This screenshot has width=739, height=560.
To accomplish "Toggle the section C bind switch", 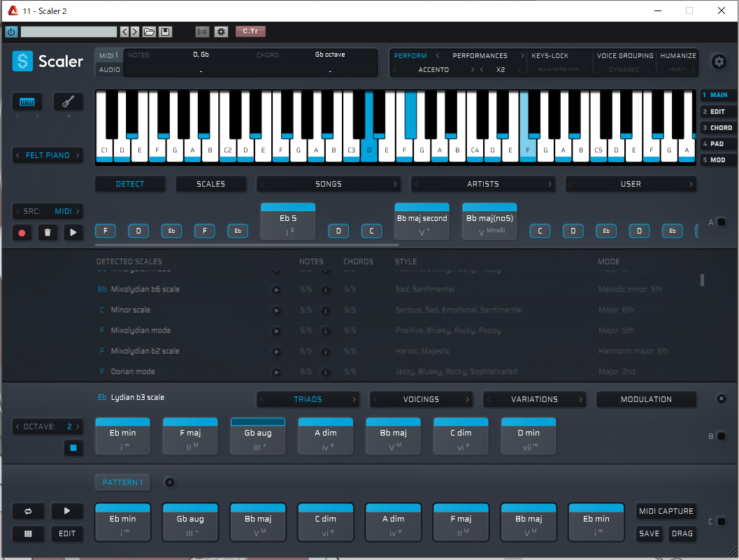I will pyautogui.click(x=721, y=522).
